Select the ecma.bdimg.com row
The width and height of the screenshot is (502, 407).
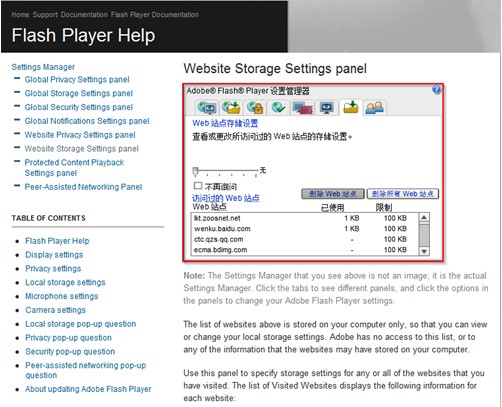tap(305, 250)
